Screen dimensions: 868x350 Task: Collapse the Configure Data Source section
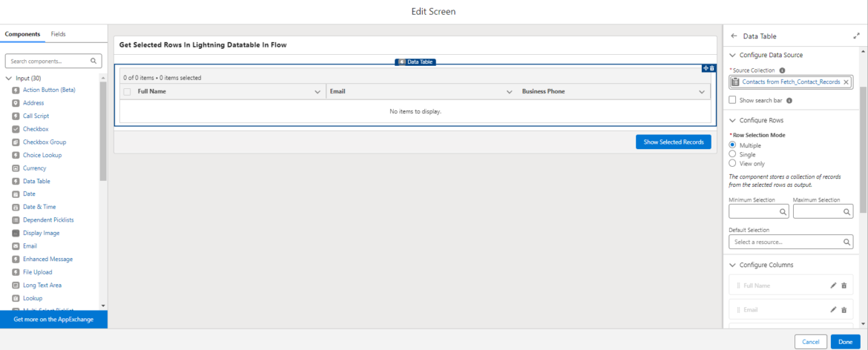[733, 55]
